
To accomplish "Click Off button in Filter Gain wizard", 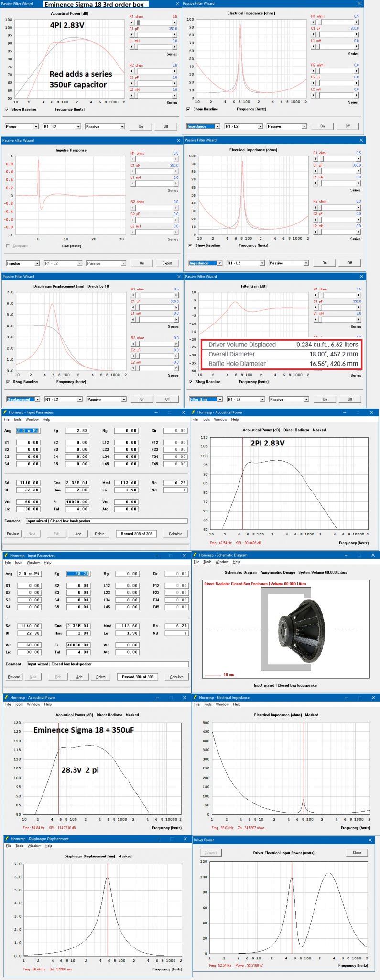I will coord(350,399).
